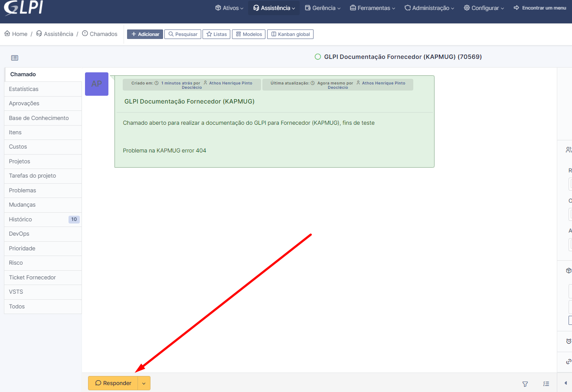Click text Problema na KAPMUG error 404
572x392 pixels.
(x=164, y=151)
